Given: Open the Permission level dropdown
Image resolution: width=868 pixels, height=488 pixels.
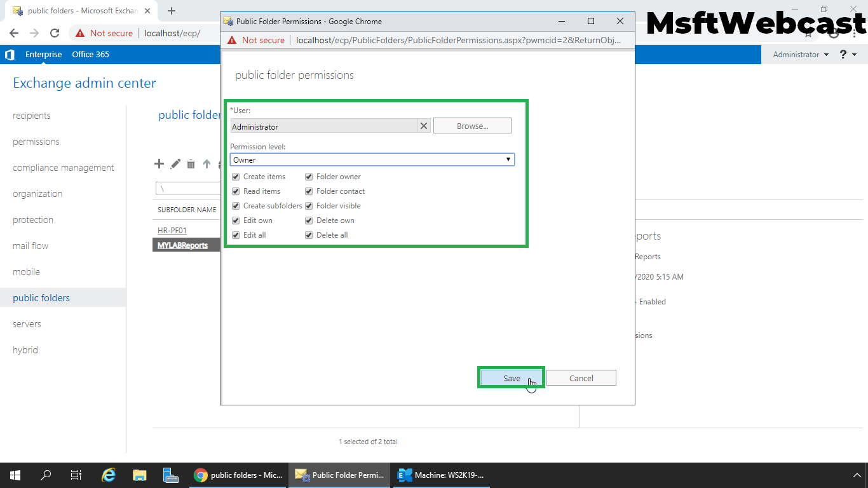Looking at the screenshot, I should tap(508, 159).
